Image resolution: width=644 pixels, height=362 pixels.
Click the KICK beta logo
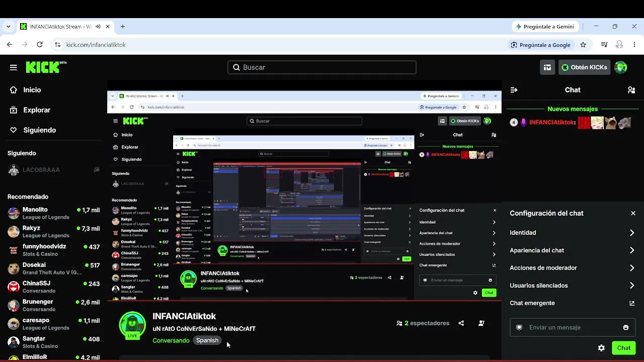pos(46,67)
